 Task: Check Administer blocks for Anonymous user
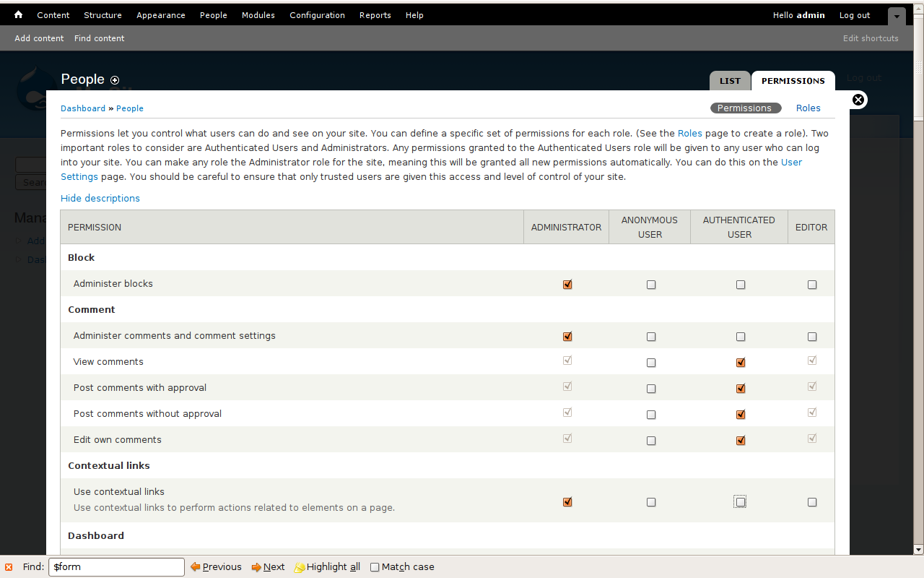coord(651,285)
